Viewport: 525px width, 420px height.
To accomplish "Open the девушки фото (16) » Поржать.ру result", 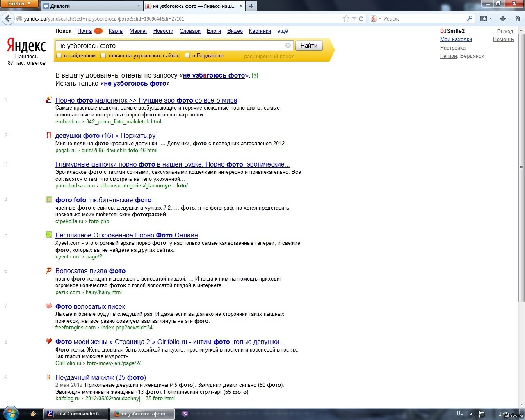I will pos(105,136).
